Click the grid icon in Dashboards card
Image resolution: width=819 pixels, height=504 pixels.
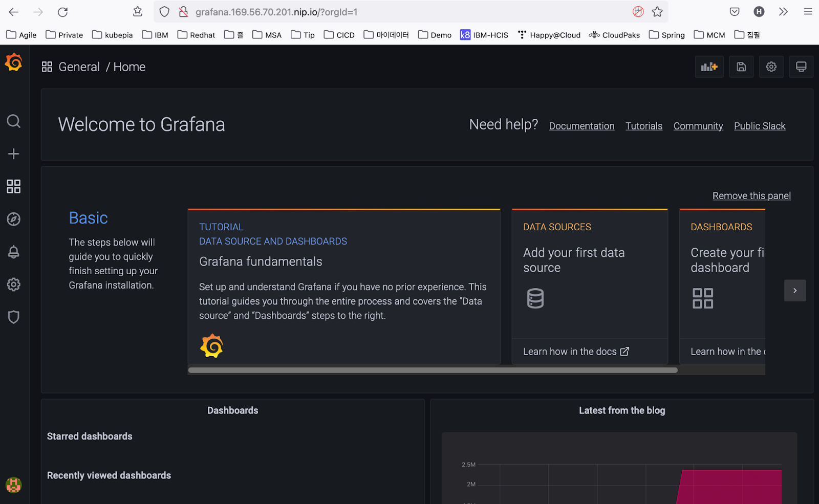[x=703, y=298]
